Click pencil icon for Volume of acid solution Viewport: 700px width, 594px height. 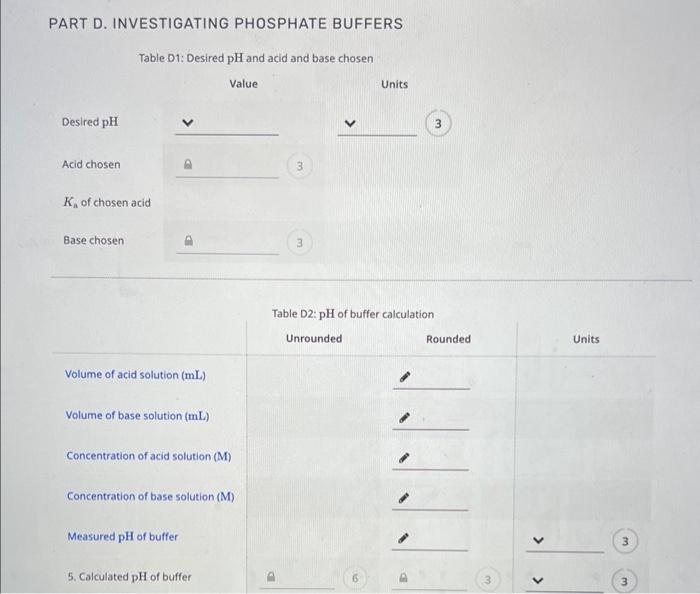click(x=406, y=379)
